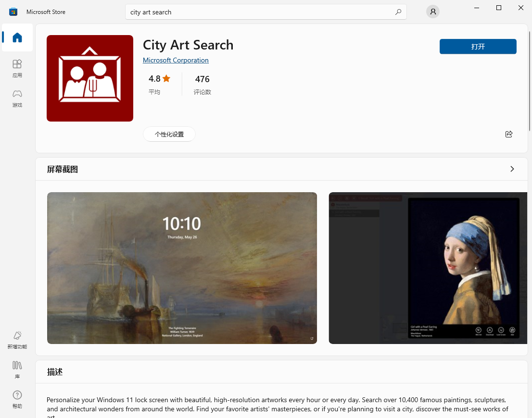The image size is (532, 418).
Task: Open the user profile account icon
Action: tap(433, 12)
